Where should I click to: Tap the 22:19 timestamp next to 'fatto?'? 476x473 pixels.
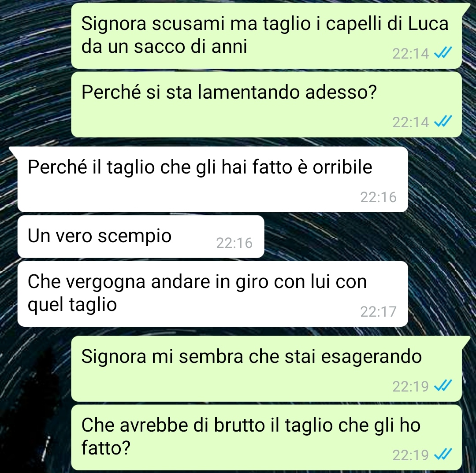410,455
